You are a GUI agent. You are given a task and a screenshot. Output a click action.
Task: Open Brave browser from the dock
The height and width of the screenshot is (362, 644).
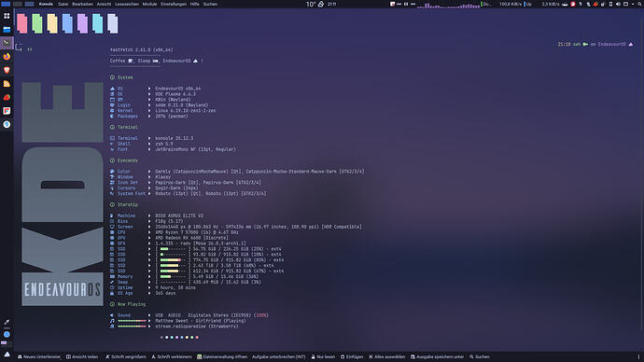coord(7,70)
